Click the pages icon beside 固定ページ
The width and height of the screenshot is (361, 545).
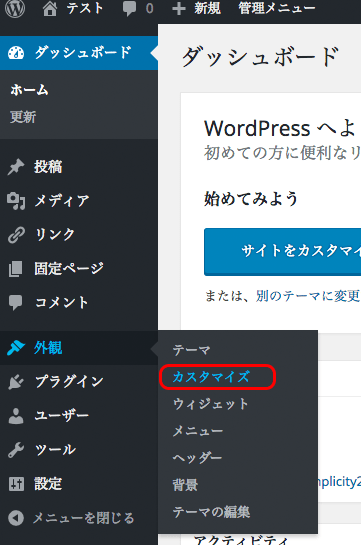pyautogui.click(x=15, y=269)
